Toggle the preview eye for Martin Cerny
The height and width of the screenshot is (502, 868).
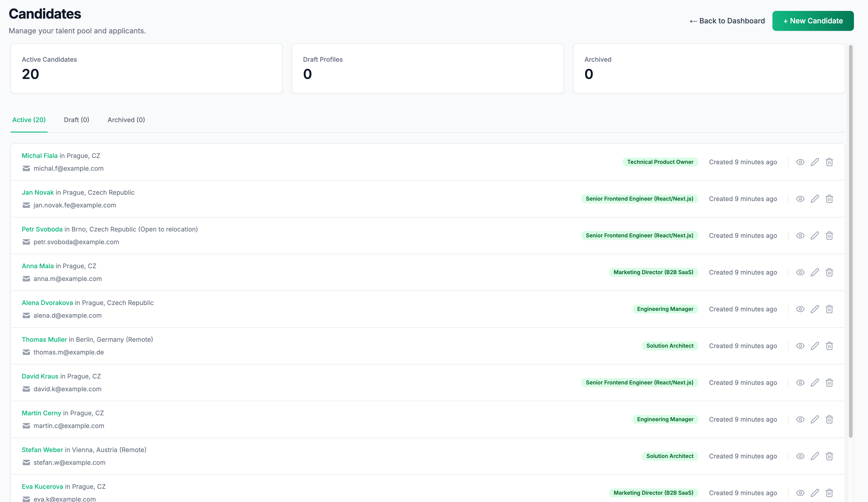(800, 419)
